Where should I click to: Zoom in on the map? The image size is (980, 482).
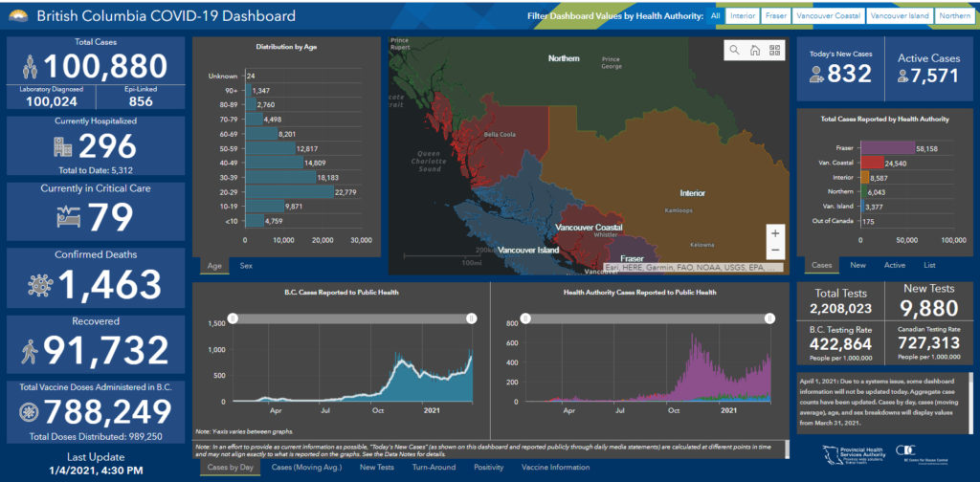click(775, 232)
